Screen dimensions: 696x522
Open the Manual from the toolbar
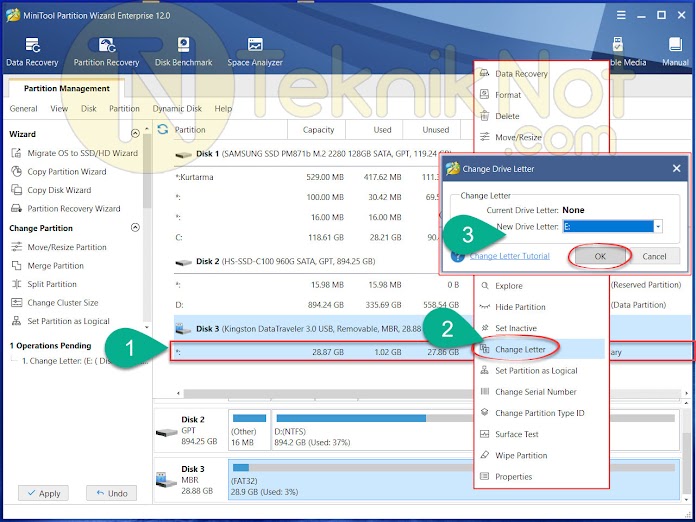pyautogui.click(x=675, y=52)
